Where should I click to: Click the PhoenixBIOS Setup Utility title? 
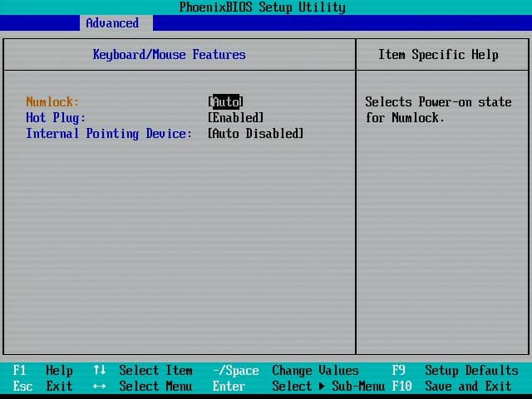(x=263, y=7)
